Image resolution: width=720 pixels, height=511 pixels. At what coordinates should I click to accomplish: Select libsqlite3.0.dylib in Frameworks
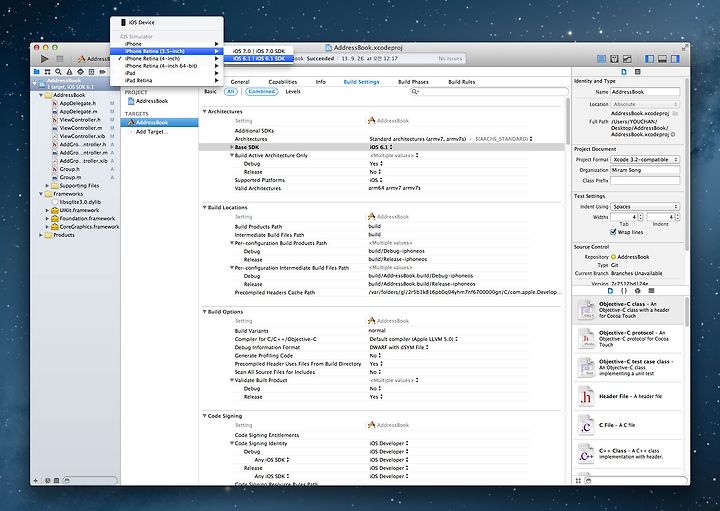79,202
